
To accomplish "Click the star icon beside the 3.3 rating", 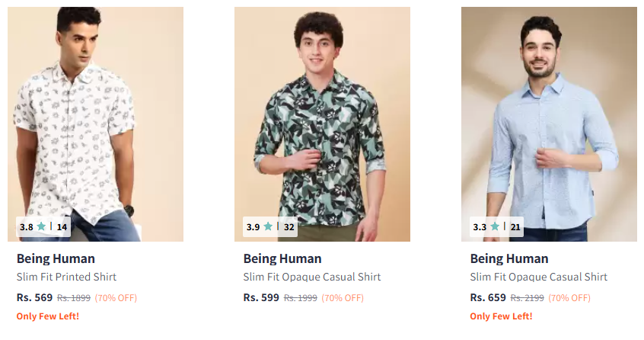I will click(495, 226).
